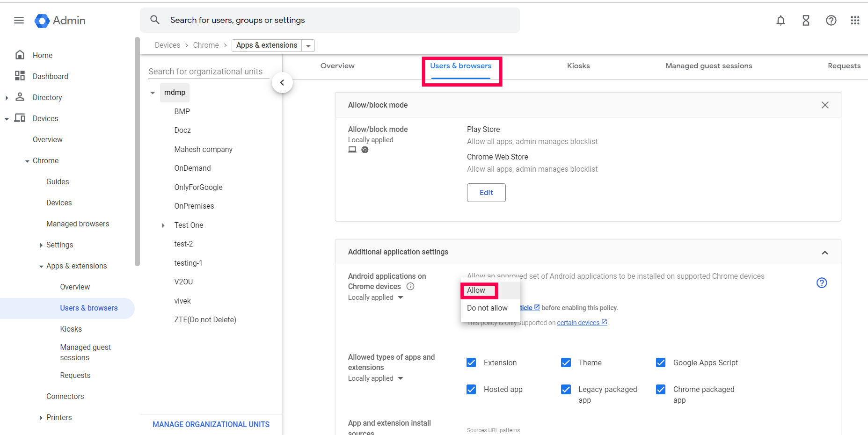The height and width of the screenshot is (435, 868).
Task: Open the Google apps grid launcher
Action: 855,21
